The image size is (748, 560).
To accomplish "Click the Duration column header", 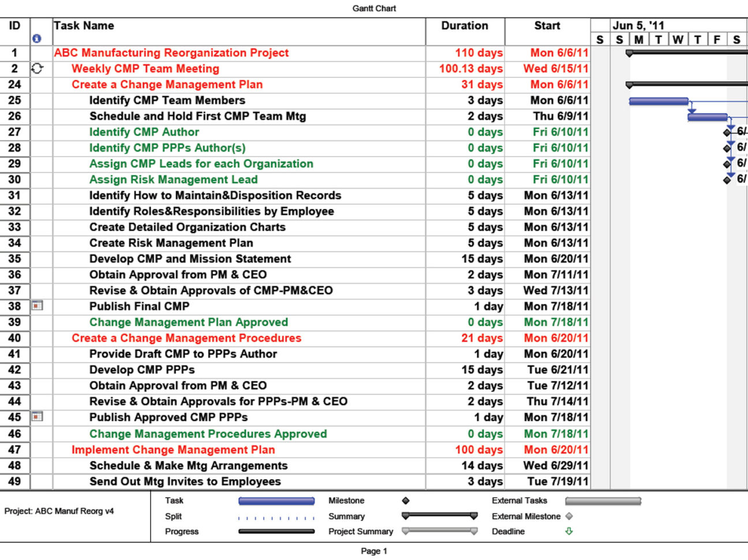I will pyautogui.click(x=465, y=25).
